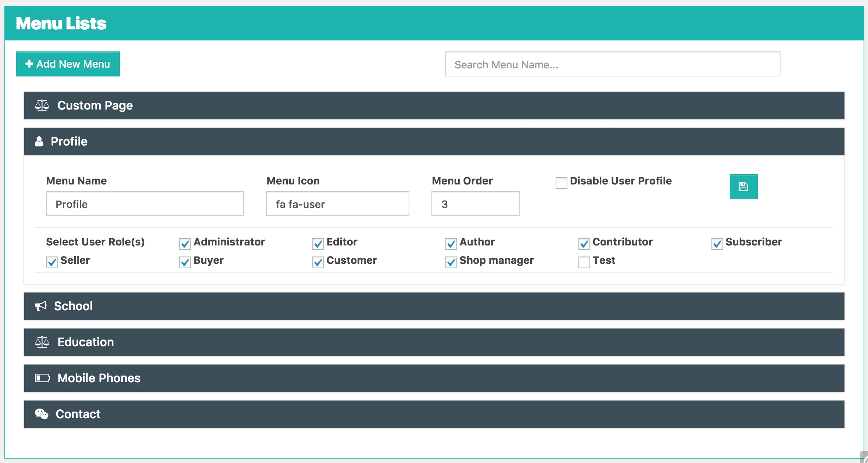Click the balance scale icon beside Education
Screen dimensions: 868x463
42,342
